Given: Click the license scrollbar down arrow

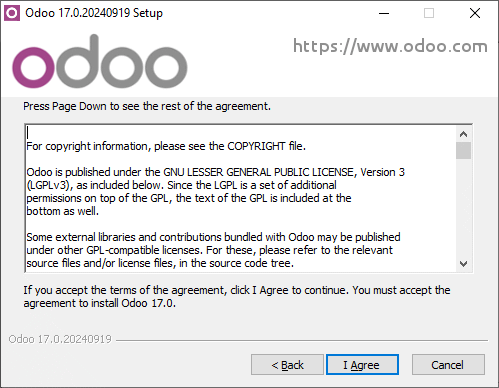Looking at the screenshot, I should tap(463, 264).
